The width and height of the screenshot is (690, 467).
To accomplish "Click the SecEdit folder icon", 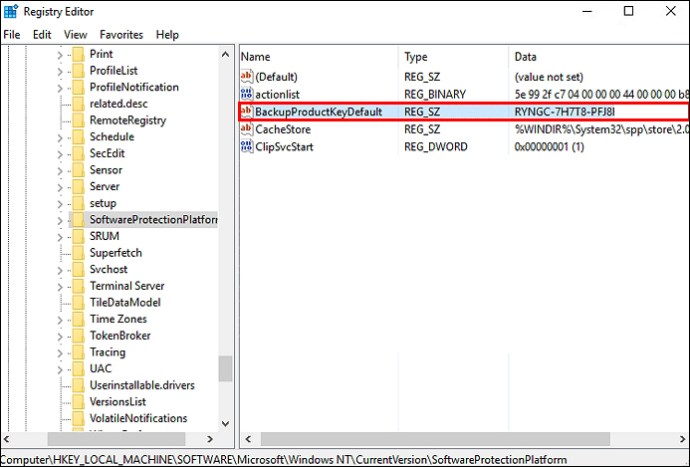I will (78, 154).
